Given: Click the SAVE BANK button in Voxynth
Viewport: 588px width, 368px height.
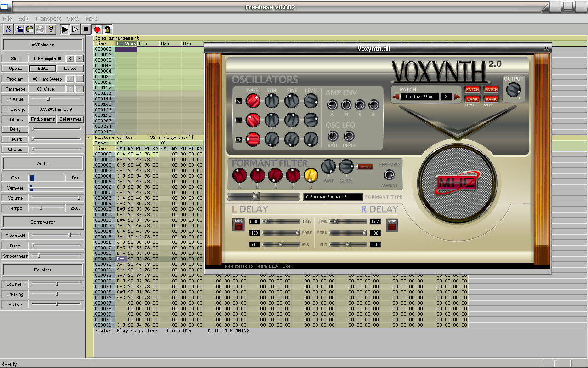Looking at the screenshot, I should pyautogui.click(x=491, y=99).
